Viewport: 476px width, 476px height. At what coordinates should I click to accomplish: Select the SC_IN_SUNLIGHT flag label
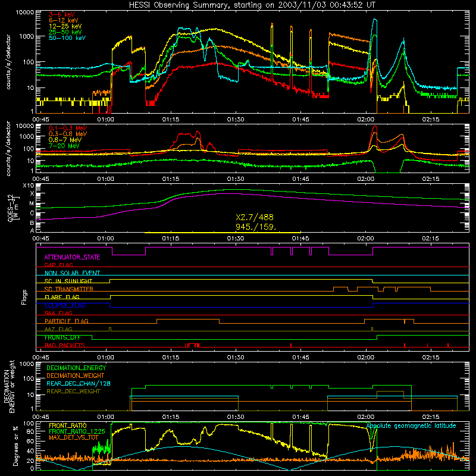pyautogui.click(x=68, y=281)
